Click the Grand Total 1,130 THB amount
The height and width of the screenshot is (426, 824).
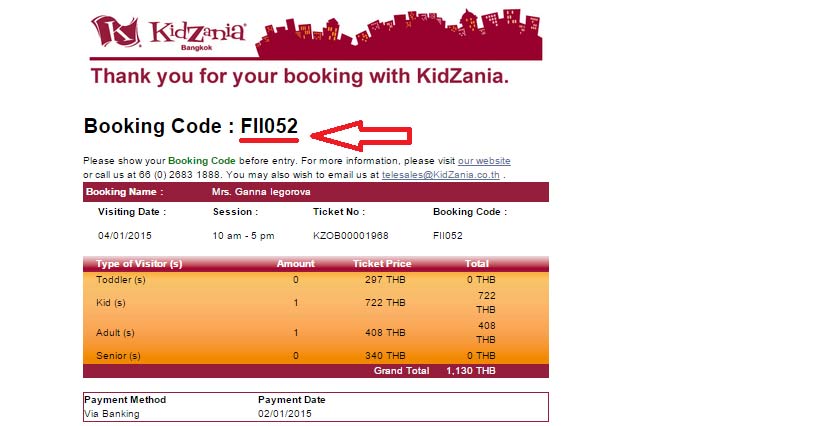click(x=471, y=371)
